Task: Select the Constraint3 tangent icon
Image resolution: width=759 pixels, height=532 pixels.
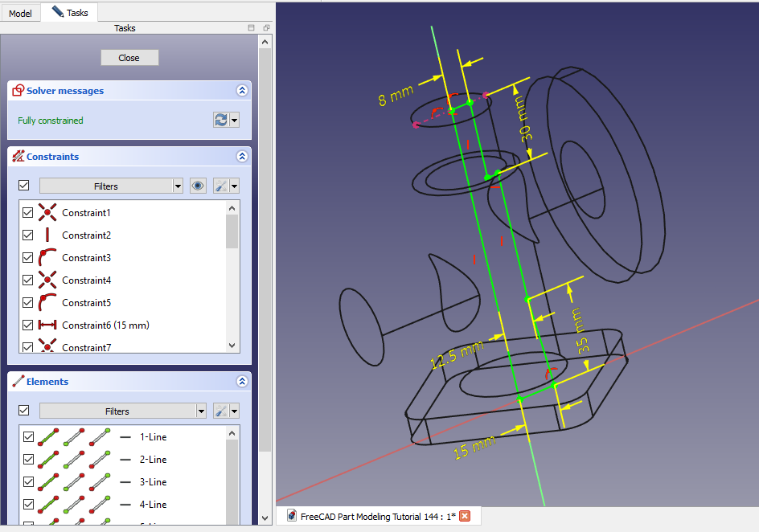Action: 47,258
